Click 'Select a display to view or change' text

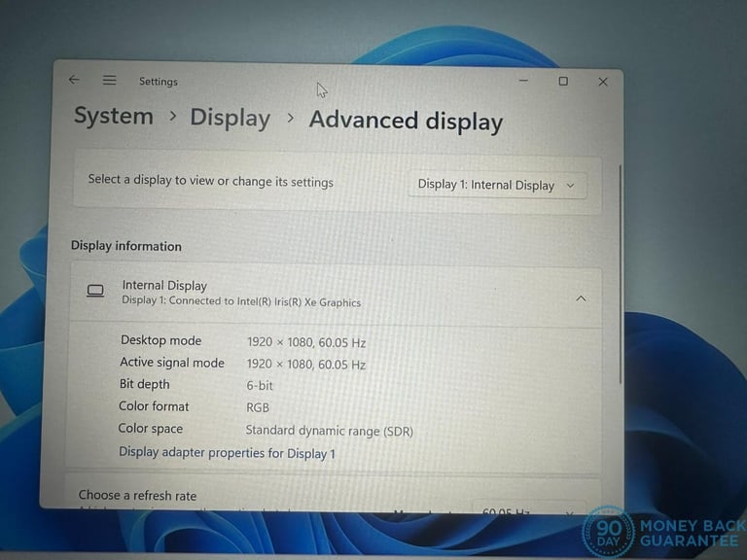210,181
